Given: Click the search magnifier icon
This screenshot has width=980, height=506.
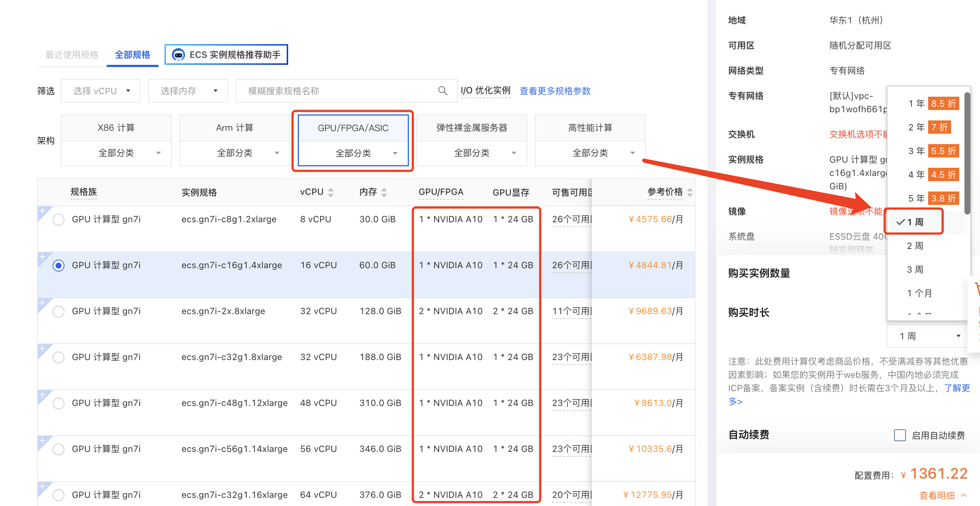Looking at the screenshot, I should (x=443, y=90).
